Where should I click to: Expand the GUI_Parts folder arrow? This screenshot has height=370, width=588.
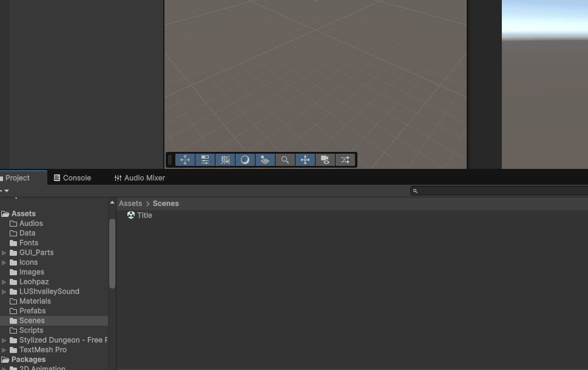tap(4, 253)
